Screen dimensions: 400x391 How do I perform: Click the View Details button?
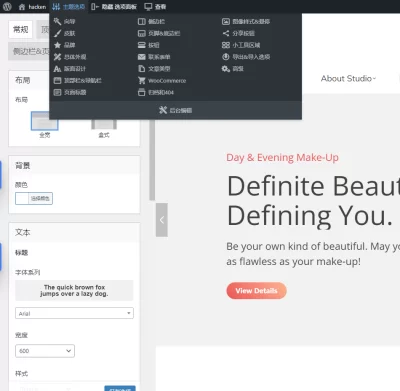click(256, 291)
